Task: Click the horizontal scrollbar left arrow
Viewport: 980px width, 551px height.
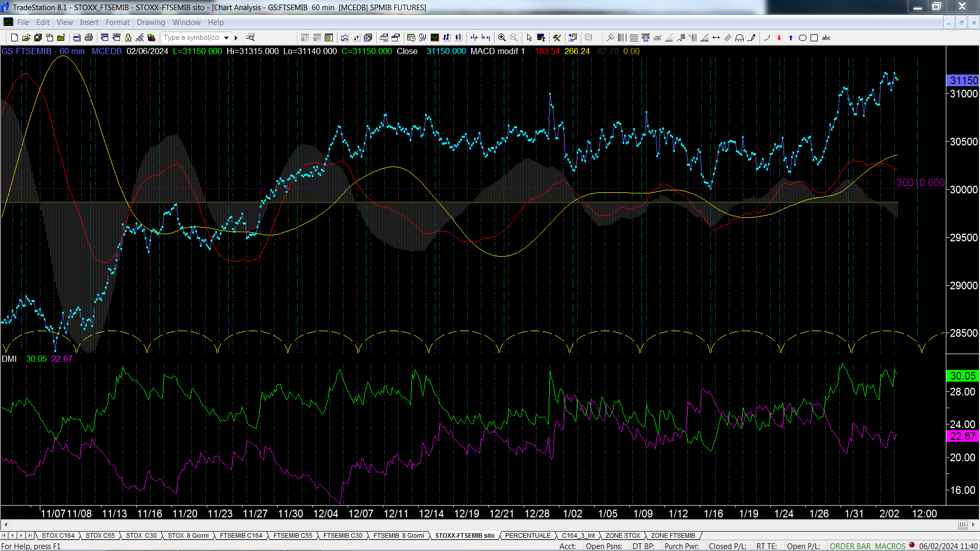Action: [5, 524]
